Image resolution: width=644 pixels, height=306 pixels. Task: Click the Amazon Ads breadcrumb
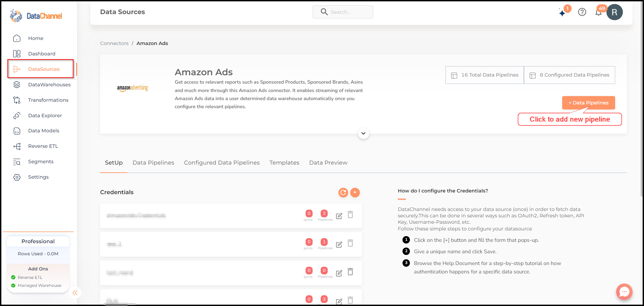pyautogui.click(x=152, y=43)
